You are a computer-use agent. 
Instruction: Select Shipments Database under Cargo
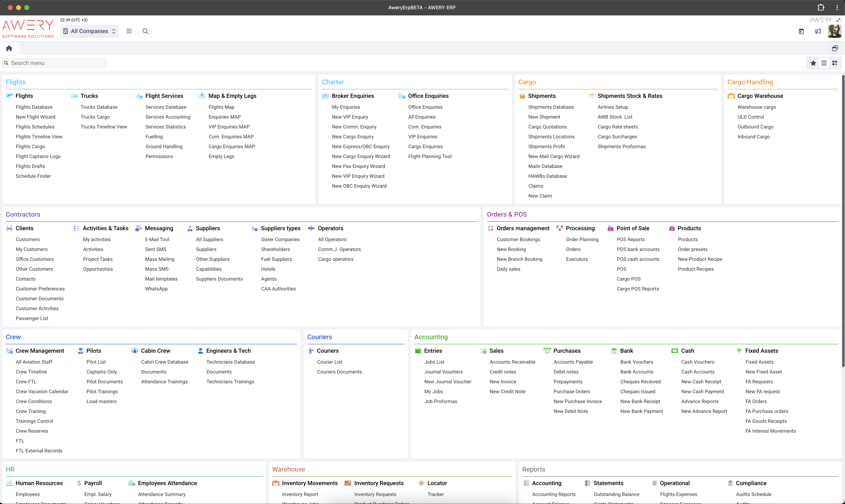551,107
